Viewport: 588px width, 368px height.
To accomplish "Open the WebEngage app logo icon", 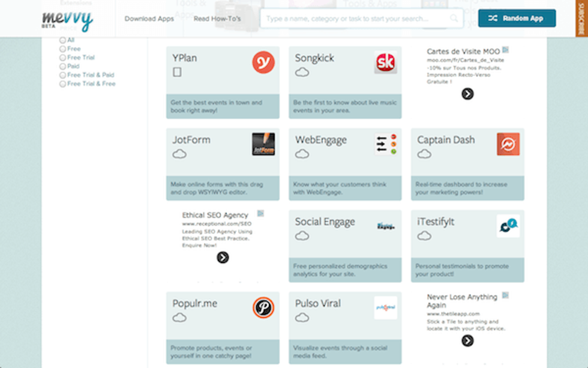I will tap(385, 144).
